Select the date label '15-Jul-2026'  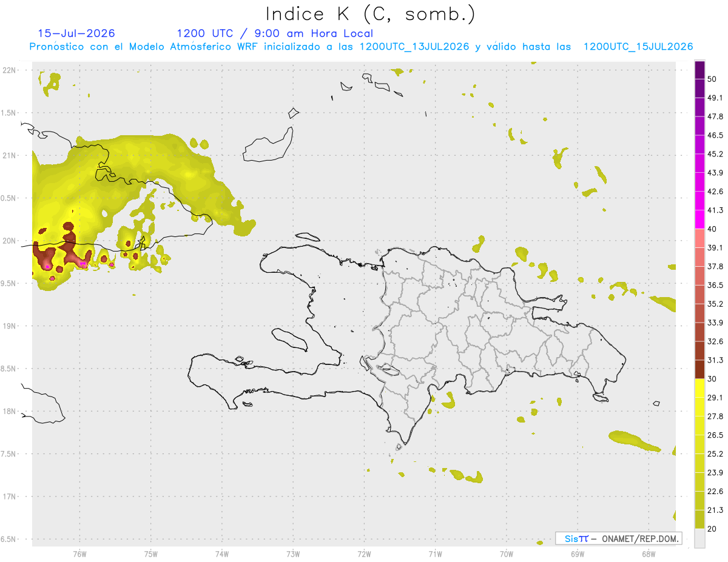pyautogui.click(x=76, y=33)
